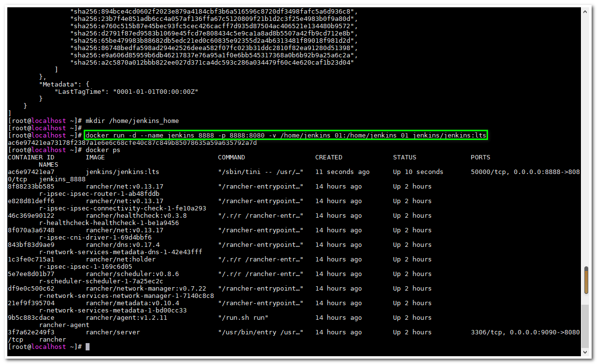Click the "Metadata": { JSON key line
Image resolution: width=597 pixels, height=364 pixels.
[64, 84]
